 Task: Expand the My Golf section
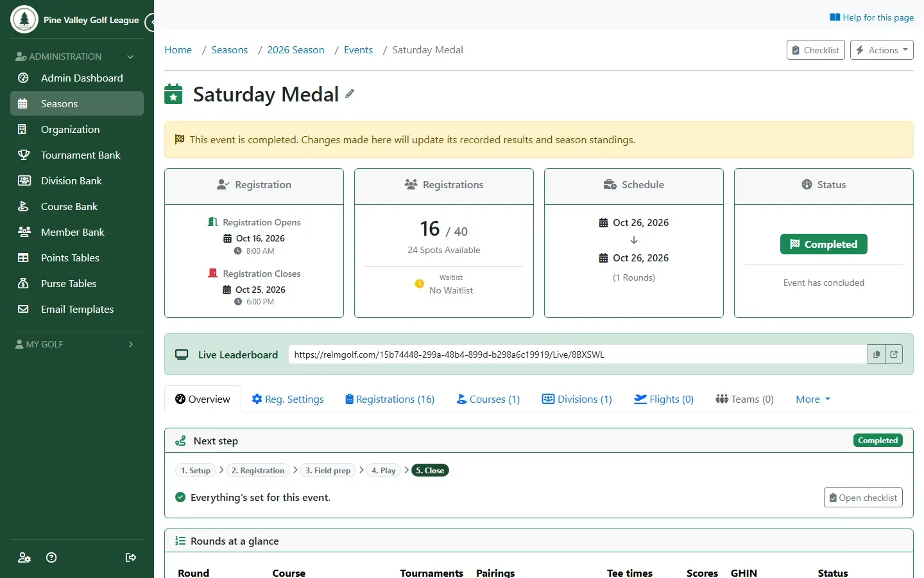[77, 344]
